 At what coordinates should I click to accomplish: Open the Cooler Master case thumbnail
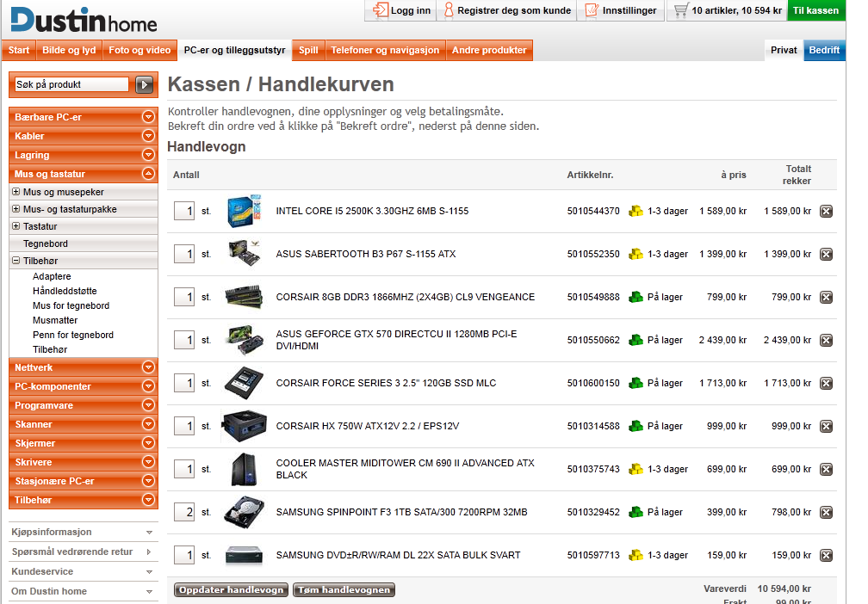click(245, 469)
